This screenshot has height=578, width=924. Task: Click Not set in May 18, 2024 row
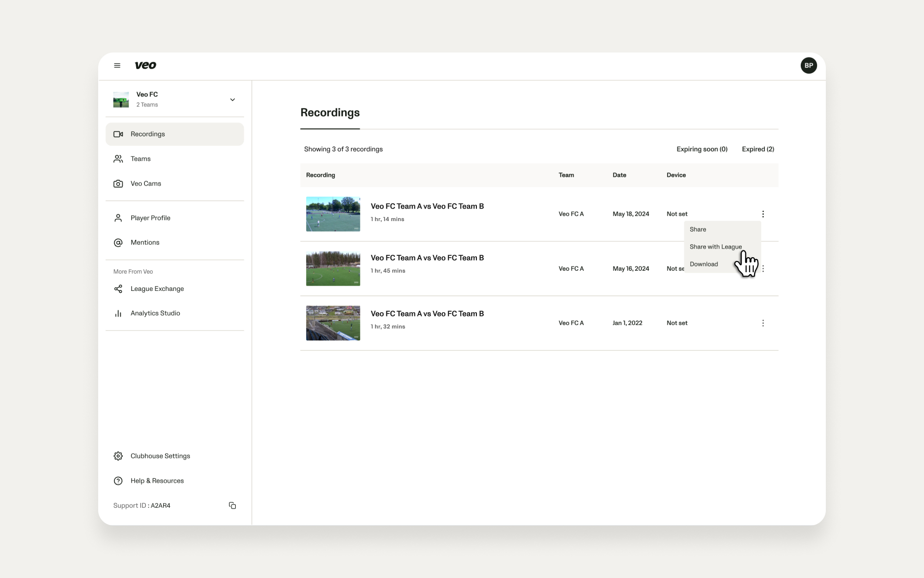(677, 214)
